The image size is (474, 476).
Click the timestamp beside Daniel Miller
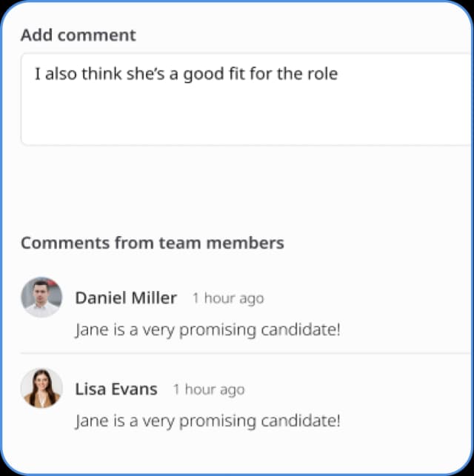(x=227, y=299)
